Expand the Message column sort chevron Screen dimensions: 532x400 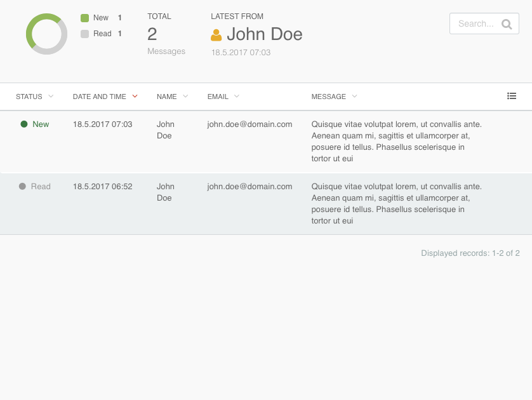[x=354, y=97]
